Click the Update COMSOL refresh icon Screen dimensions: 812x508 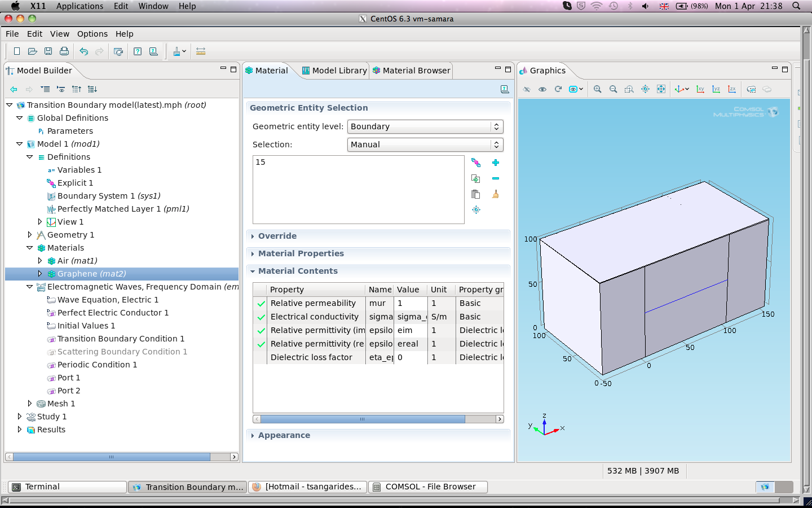(x=118, y=51)
